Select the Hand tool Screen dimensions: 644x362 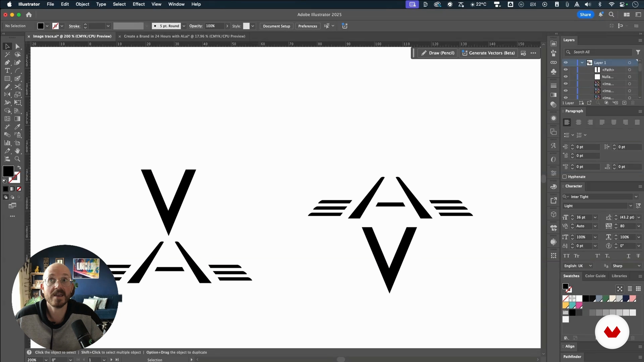(17, 151)
